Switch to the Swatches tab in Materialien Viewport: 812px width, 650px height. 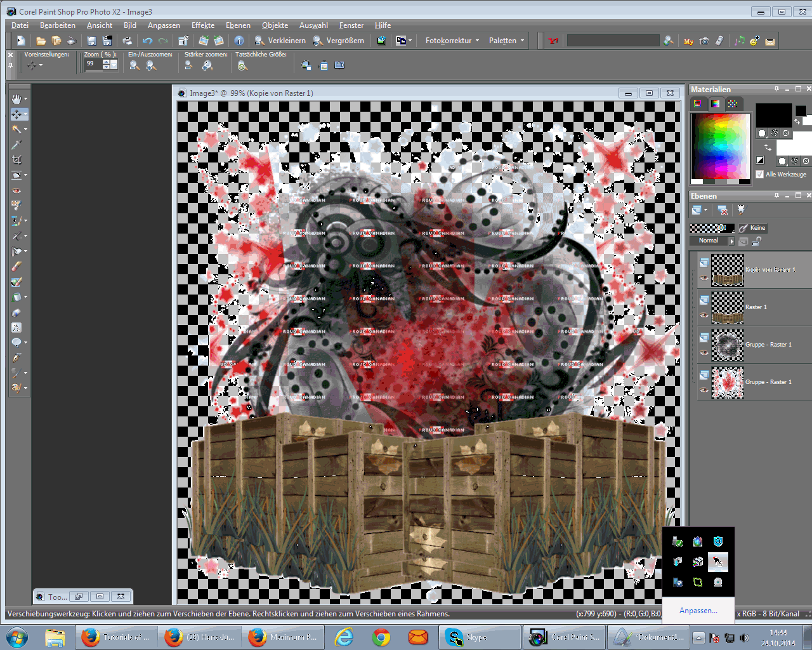click(x=733, y=103)
